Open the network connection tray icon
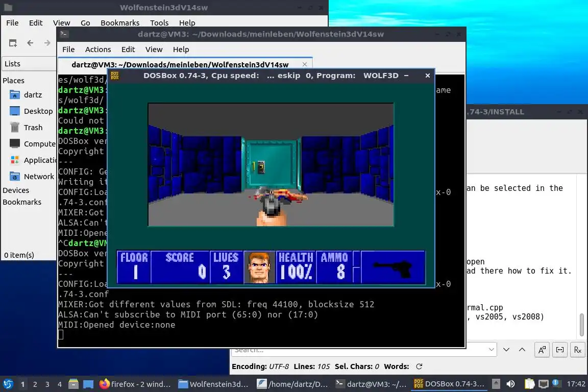Viewport: 588px width, 392px height. point(543,384)
